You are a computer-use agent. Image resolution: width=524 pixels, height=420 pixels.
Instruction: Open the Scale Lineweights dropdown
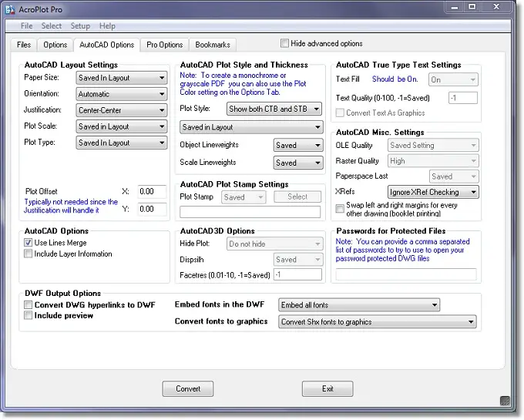coord(298,163)
